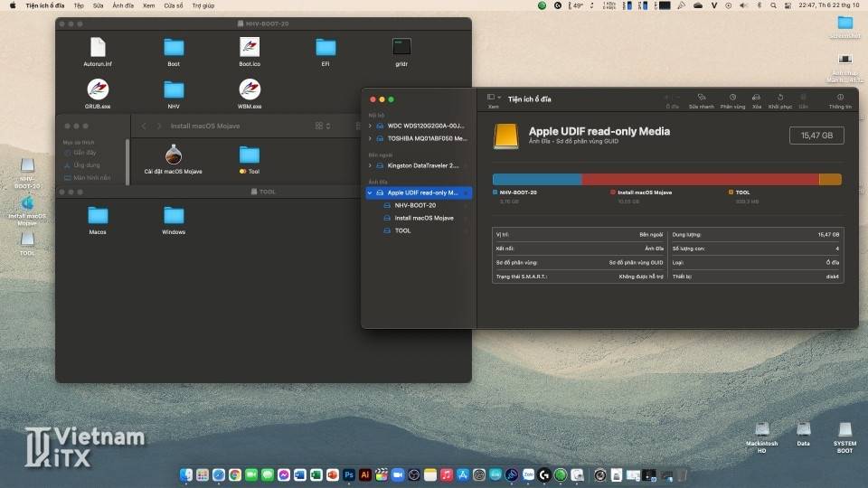Click the Xóa (Erase) toolbar icon
This screenshot has width=868, height=488.
757,97
